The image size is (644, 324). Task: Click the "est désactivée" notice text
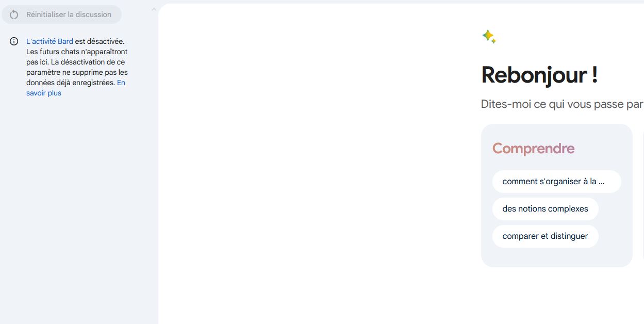click(100, 41)
